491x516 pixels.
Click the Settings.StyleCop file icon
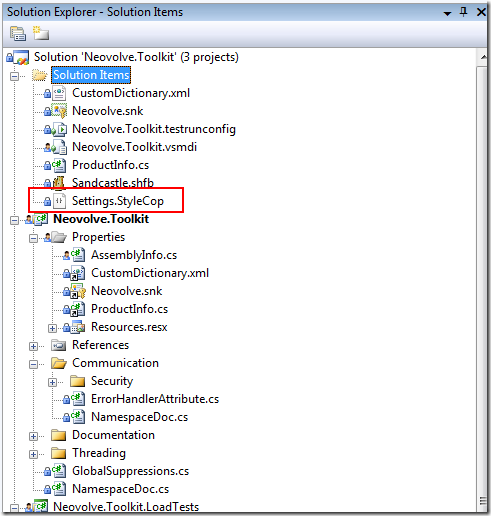click(59, 201)
